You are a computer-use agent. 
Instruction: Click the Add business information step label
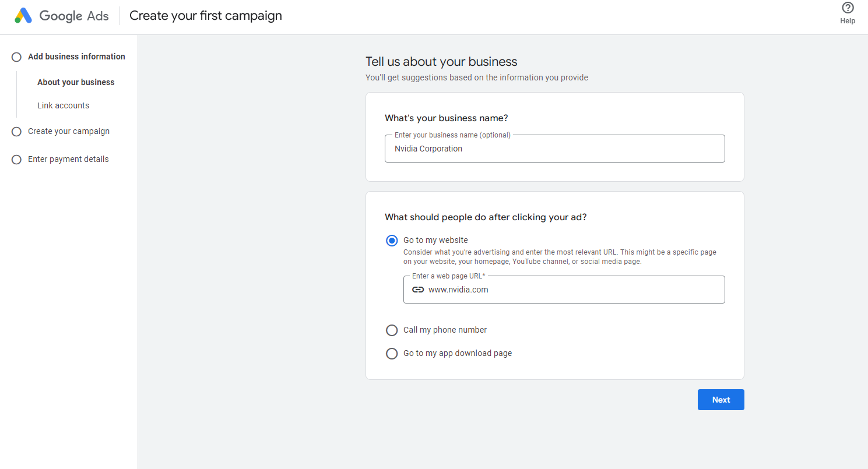click(x=76, y=57)
